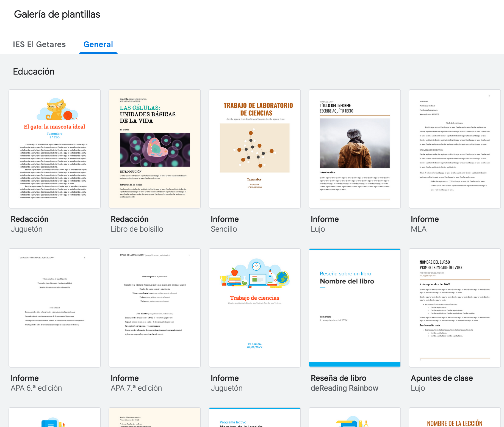Click the Programa lectivo template preview
Viewport: 504px width, 427px height.
tap(255, 418)
